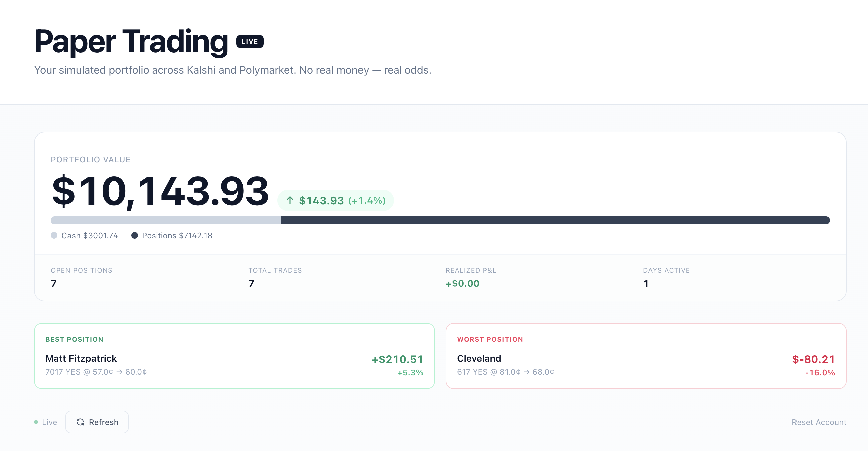Click the LIVE badge next to Paper Trading
This screenshot has height=451, width=868.
[250, 41]
